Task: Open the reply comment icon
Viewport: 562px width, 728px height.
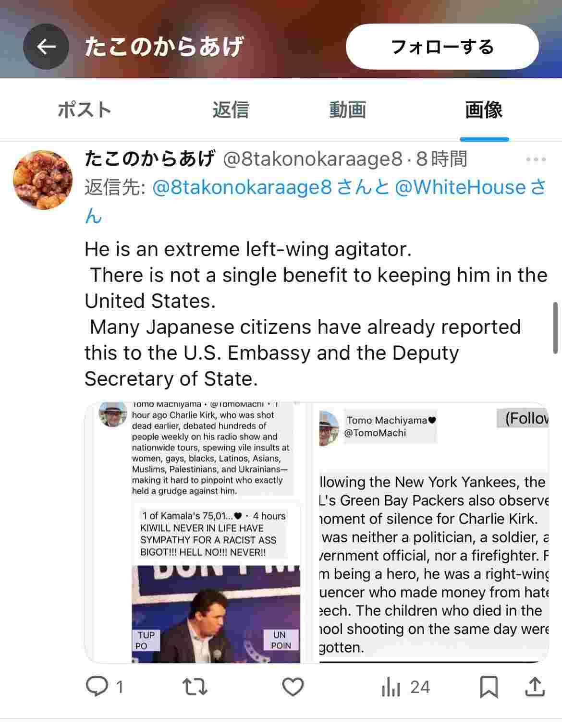Action: [x=98, y=687]
